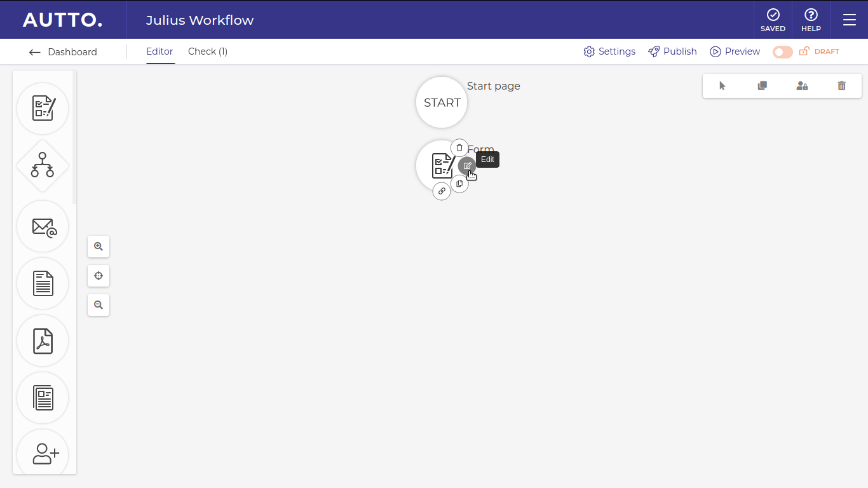
Task: Click the trash tool in top-right toolbar
Action: [x=842, y=86]
